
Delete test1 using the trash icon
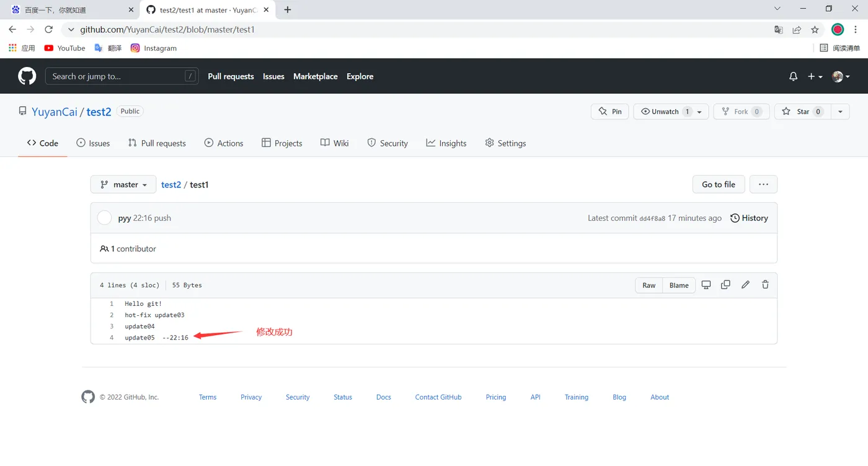point(765,285)
